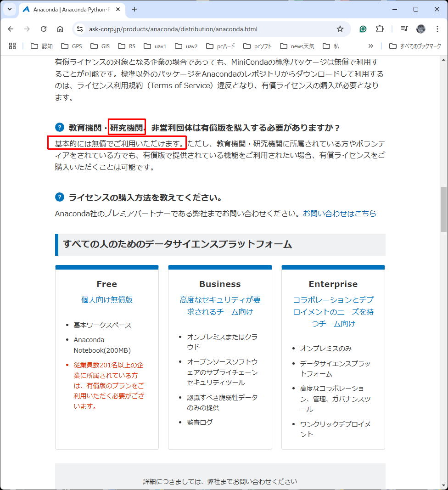The width and height of the screenshot is (448, 490).
Task: Click the question icon beside ライセンスの購入方法
Action: [60, 197]
